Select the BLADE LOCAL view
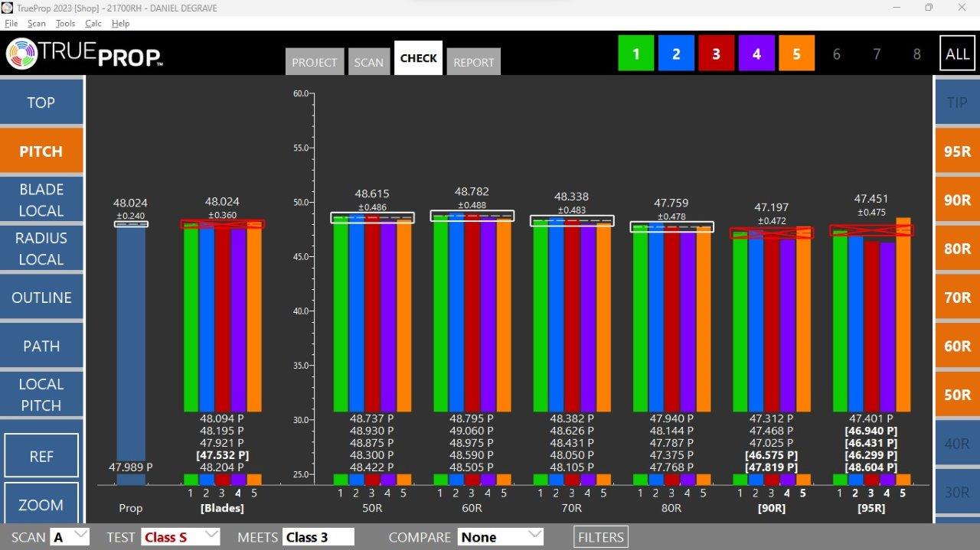 (41, 200)
